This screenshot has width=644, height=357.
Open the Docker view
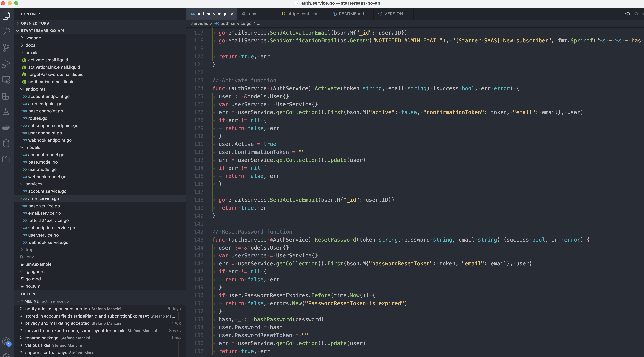click(6, 127)
